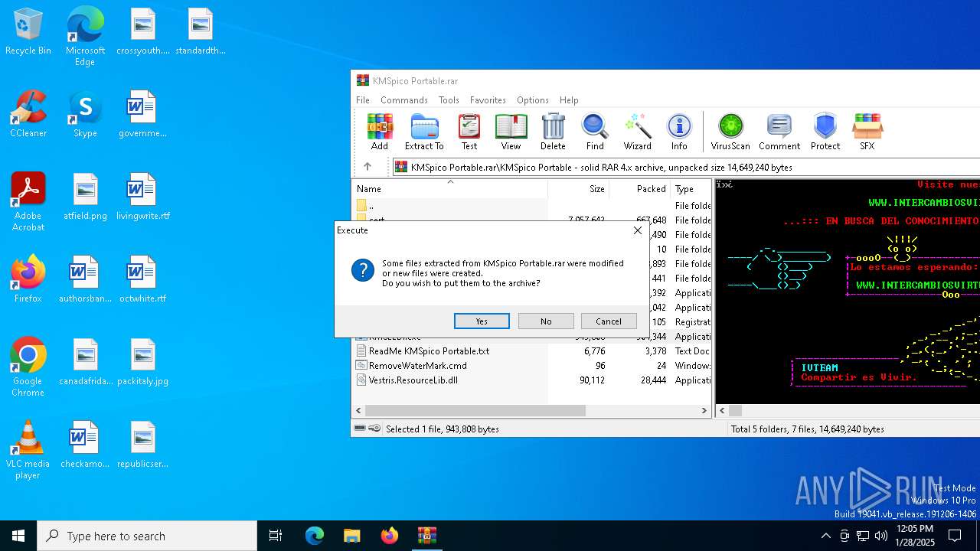Viewport: 980px width, 551px height.
Task: Click the archive path address field
Action: point(686,167)
